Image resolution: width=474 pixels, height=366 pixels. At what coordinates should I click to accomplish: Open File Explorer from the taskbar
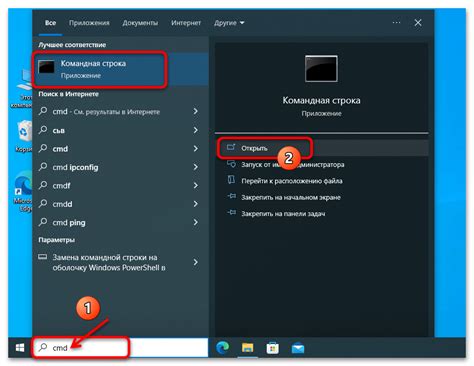click(x=247, y=348)
